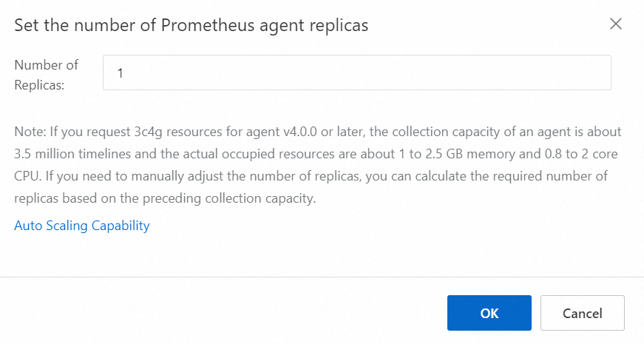Viewport: 644px width, 344px height.
Task: Confirm replica count with OK button
Action: pos(489,313)
